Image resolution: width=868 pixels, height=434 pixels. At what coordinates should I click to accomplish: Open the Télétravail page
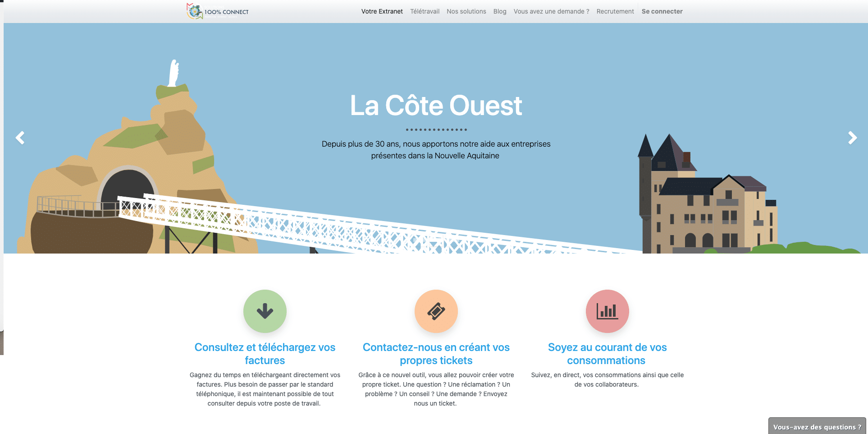[425, 11]
